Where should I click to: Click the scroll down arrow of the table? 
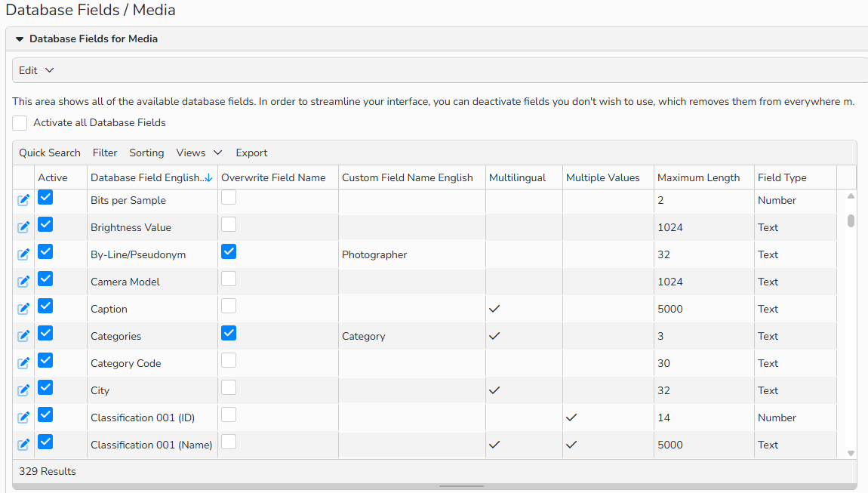click(x=851, y=453)
